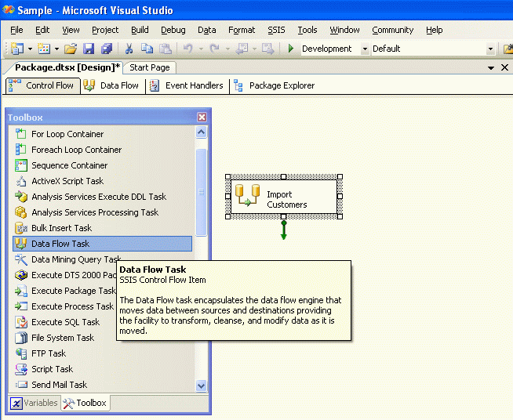
Task: Click the Toolbox scrollbar thumb
Action: 202,192
